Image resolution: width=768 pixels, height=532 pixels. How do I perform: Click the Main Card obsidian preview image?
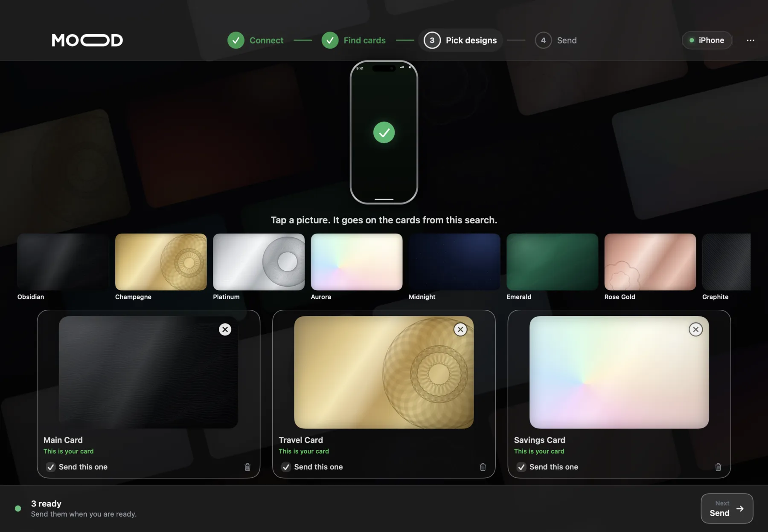click(x=148, y=372)
